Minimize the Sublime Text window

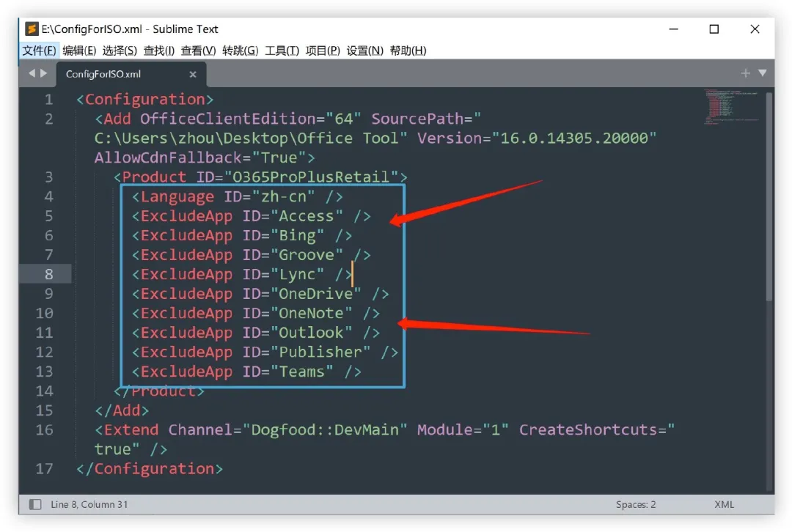click(674, 29)
